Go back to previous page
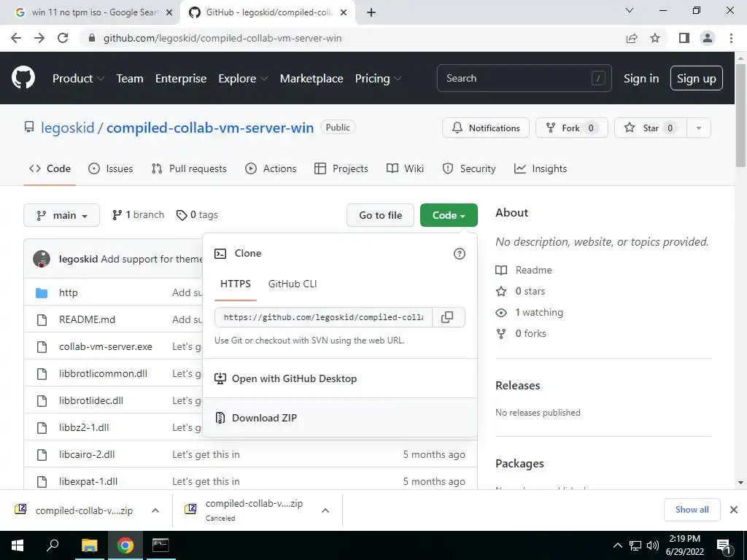This screenshot has width=747, height=560. coord(16,38)
